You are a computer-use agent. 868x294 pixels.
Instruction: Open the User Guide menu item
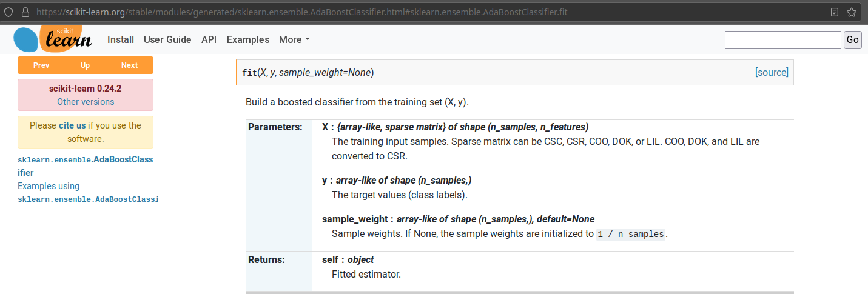point(167,39)
